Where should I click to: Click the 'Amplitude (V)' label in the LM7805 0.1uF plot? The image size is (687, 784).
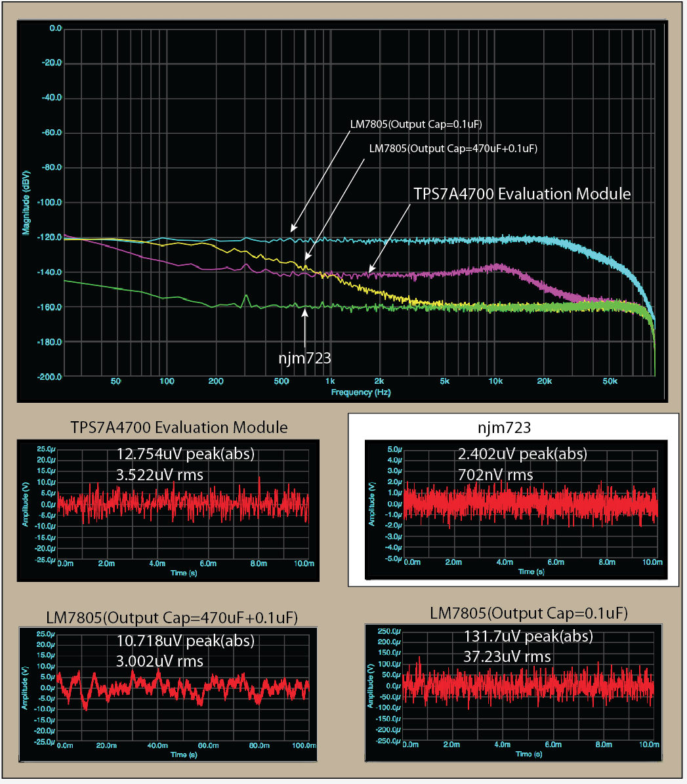pos(371,686)
